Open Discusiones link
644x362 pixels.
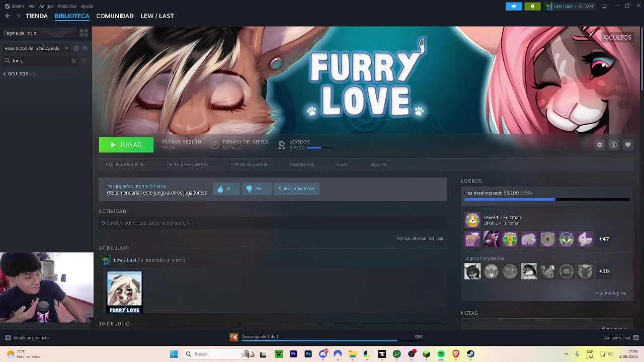coord(302,164)
